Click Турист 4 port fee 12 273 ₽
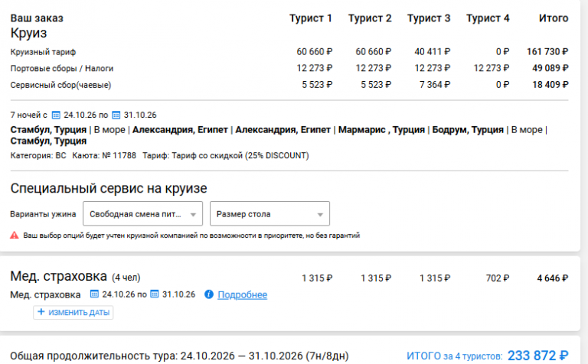The image size is (588, 364). (x=492, y=68)
